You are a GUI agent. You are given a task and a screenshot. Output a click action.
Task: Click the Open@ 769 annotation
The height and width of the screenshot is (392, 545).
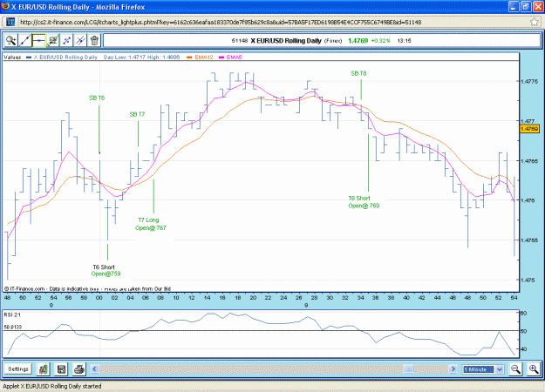point(364,206)
